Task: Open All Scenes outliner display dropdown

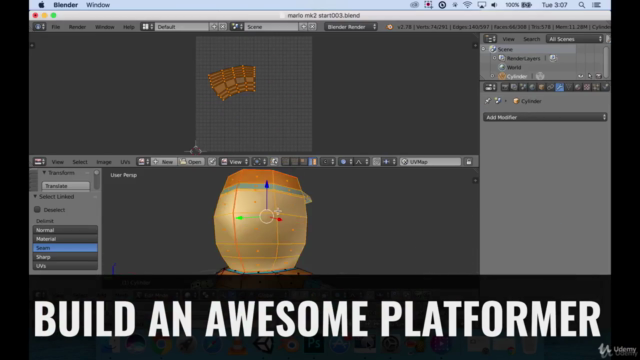Action: coord(575,39)
